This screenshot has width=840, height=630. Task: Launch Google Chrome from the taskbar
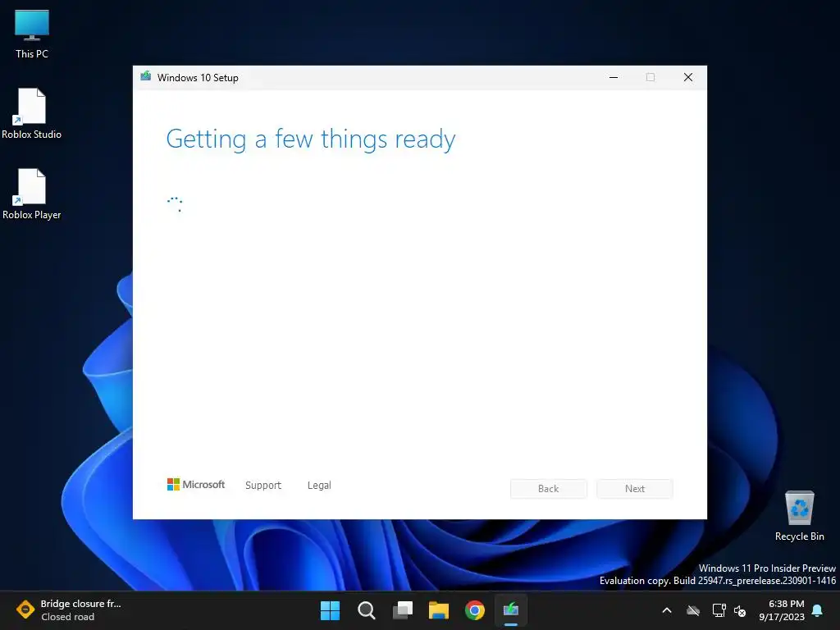point(475,610)
